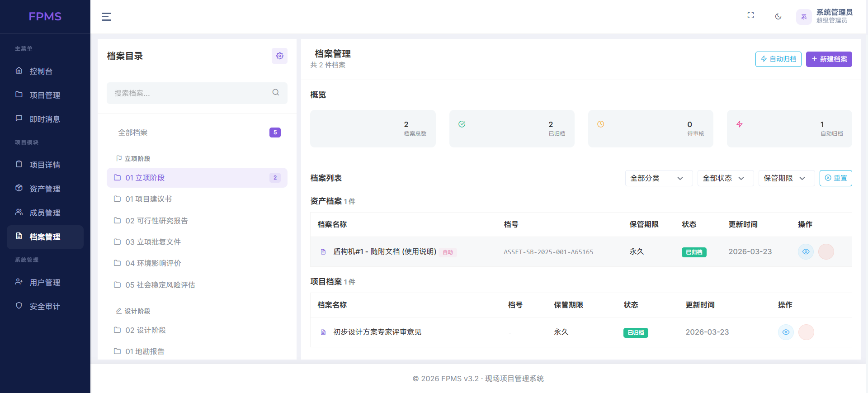Click the search magnifier icon

(x=276, y=93)
